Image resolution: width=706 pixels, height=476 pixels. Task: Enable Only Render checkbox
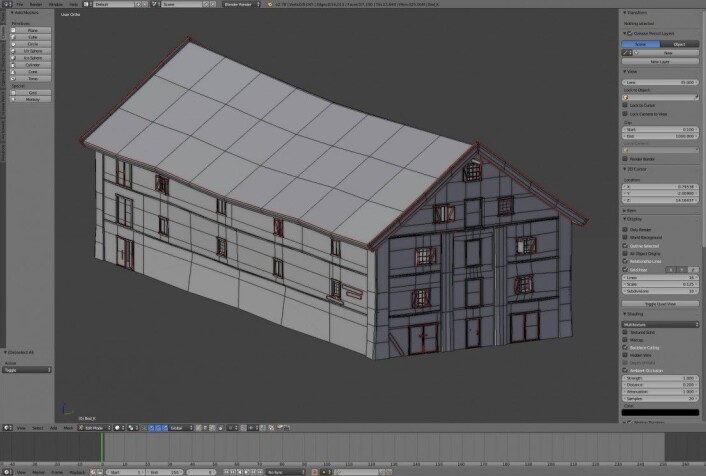pos(625,229)
